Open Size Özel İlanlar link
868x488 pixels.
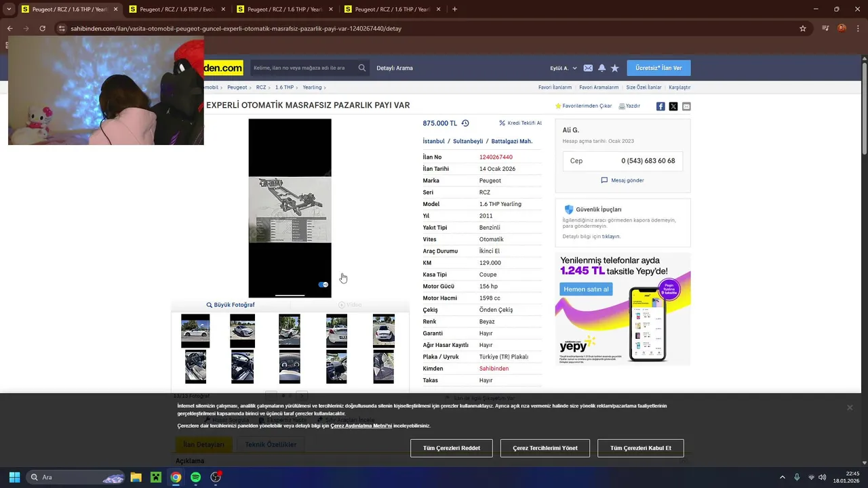tap(644, 87)
